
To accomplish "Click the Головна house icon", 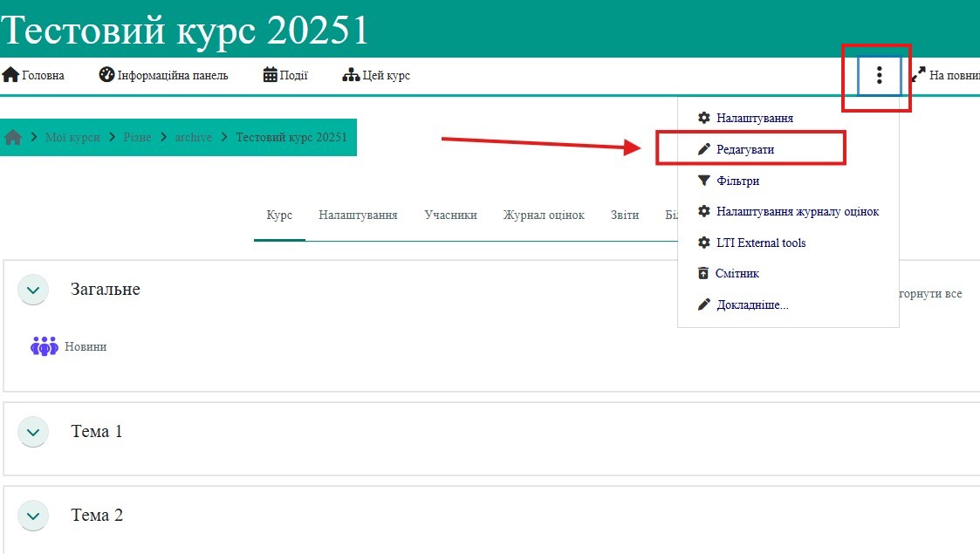I will coord(10,75).
